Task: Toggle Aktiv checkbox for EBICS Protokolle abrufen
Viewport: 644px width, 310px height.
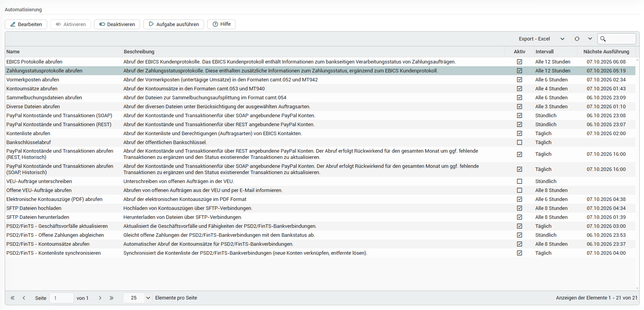Action: (520, 62)
